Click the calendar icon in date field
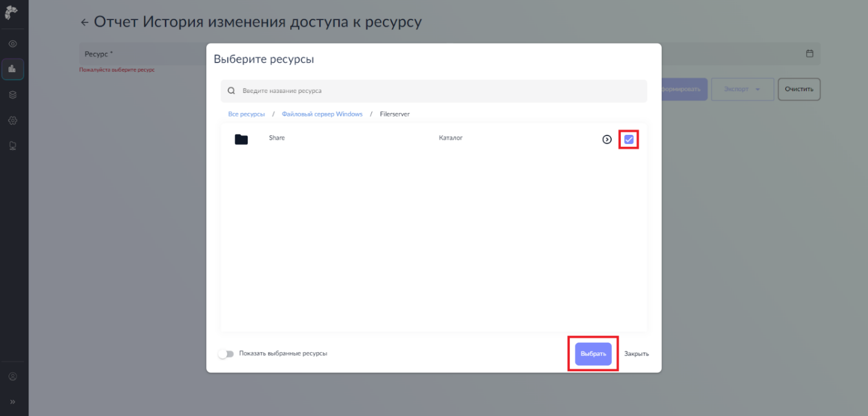Image resolution: width=868 pixels, height=416 pixels. coord(809,53)
